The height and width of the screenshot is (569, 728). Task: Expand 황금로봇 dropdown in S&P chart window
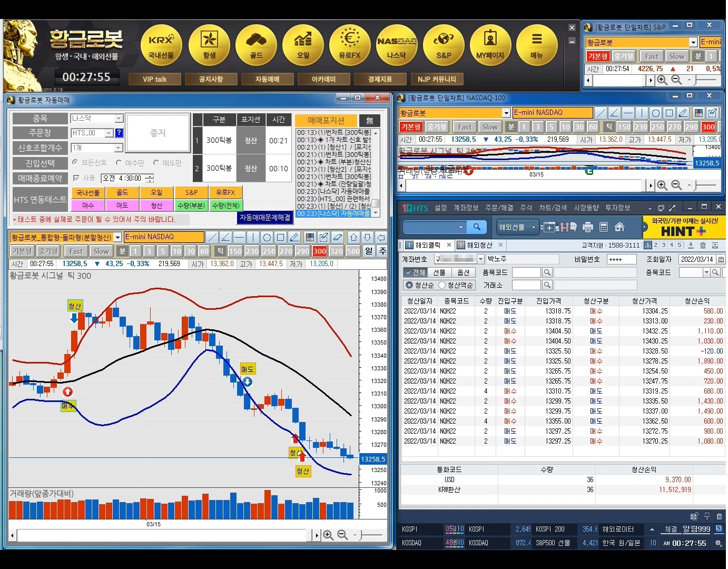click(x=693, y=42)
